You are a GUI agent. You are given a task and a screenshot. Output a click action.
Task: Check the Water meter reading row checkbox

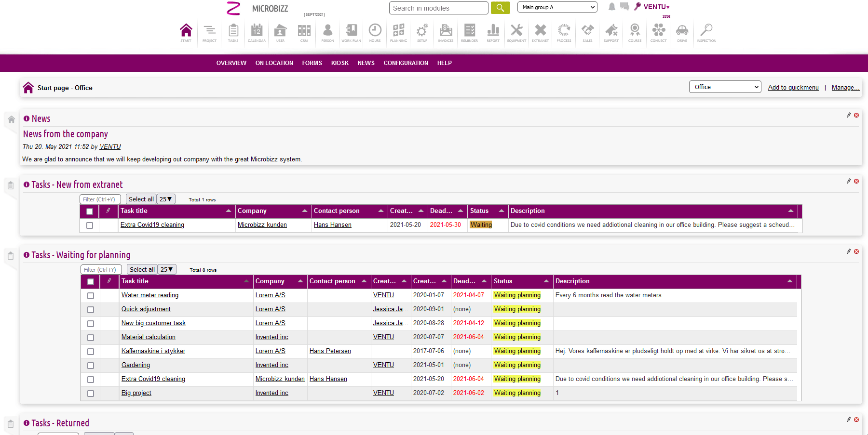[91, 296]
